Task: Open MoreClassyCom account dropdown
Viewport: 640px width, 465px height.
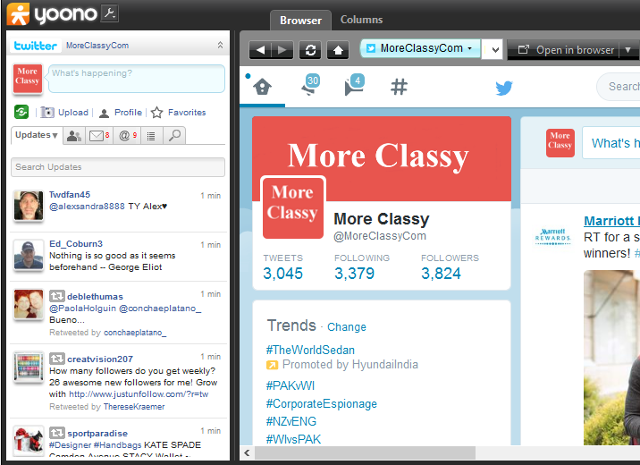Action: 420,48
